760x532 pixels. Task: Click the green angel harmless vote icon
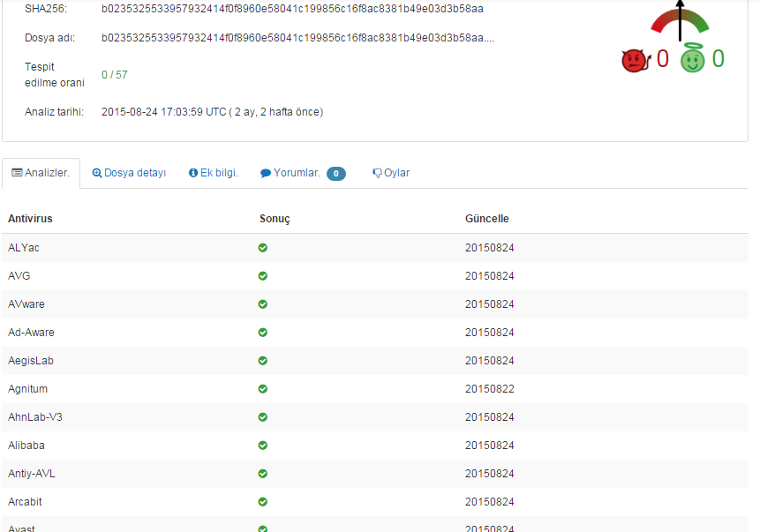pos(693,58)
